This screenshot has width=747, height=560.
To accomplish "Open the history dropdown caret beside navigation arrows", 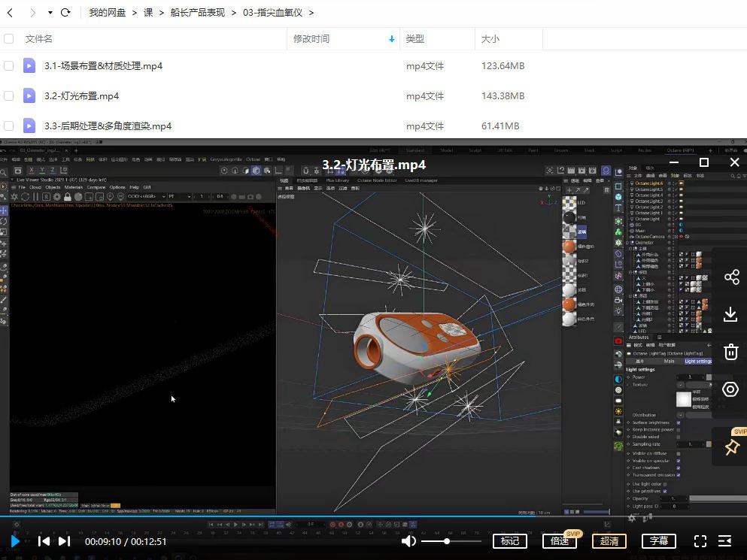I will click(50, 12).
